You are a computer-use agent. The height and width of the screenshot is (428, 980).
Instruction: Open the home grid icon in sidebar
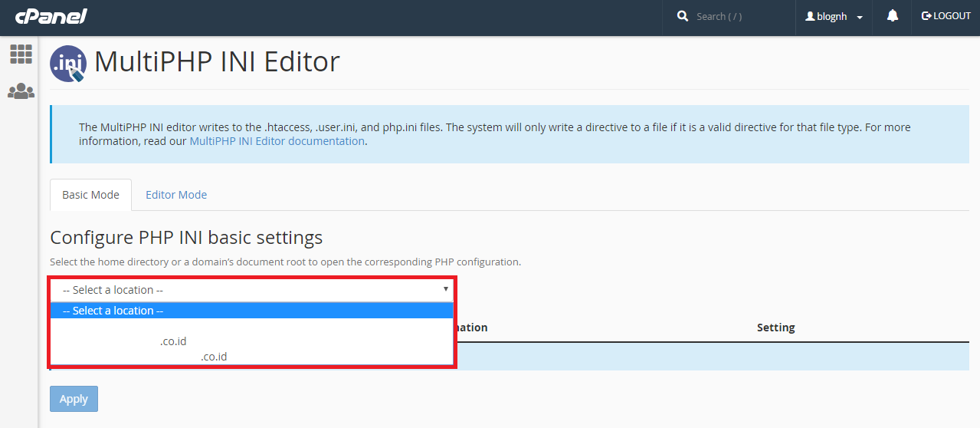pyautogui.click(x=21, y=54)
